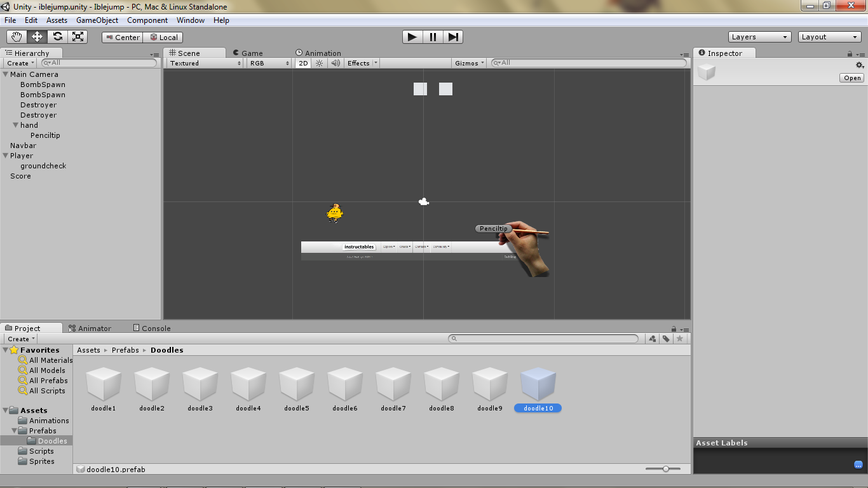
Task: Open the Hierarchy panel options menu icon
Action: (155, 55)
